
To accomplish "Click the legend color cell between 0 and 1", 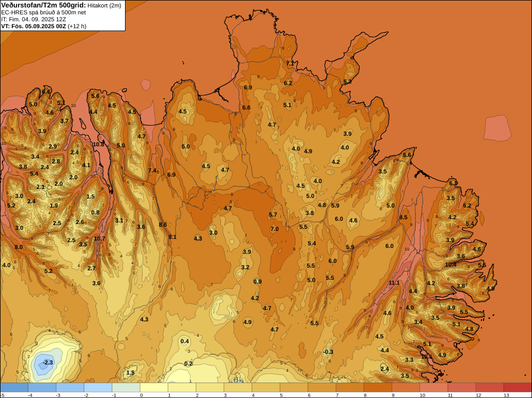I will [154, 387].
